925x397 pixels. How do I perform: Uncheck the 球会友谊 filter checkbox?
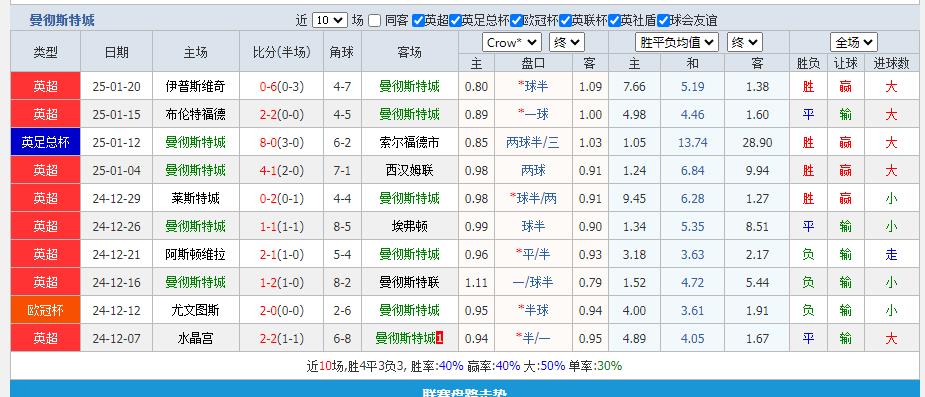click(663, 21)
